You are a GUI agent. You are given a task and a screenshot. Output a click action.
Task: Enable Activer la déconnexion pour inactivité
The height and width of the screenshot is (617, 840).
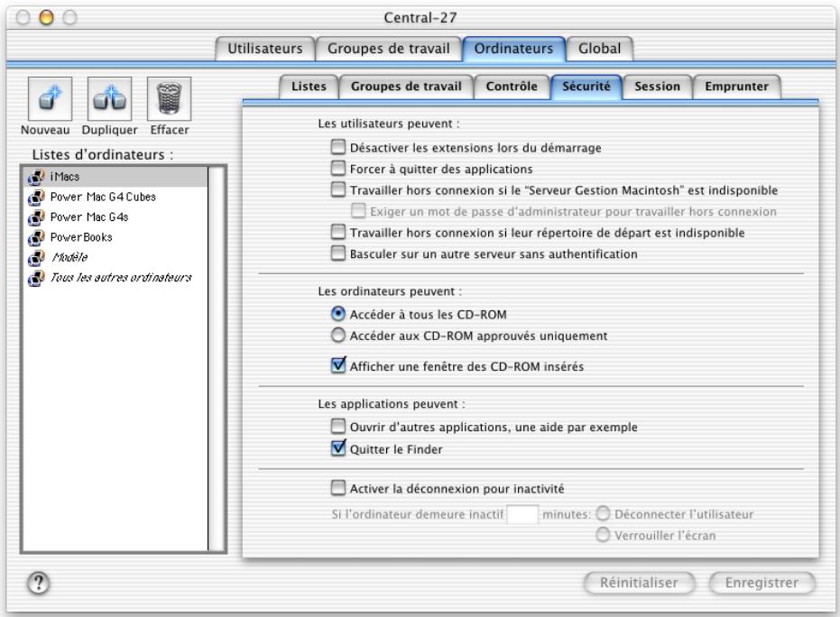tap(338, 487)
